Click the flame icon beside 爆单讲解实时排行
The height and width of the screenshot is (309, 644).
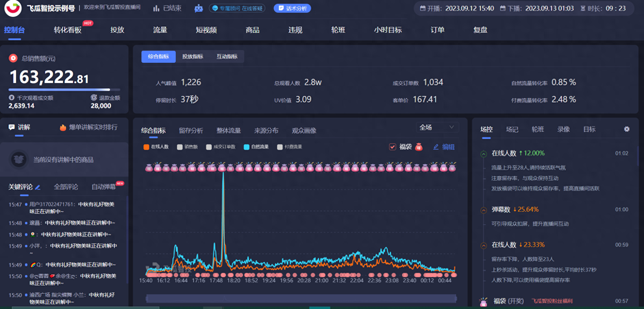pos(63,128)
